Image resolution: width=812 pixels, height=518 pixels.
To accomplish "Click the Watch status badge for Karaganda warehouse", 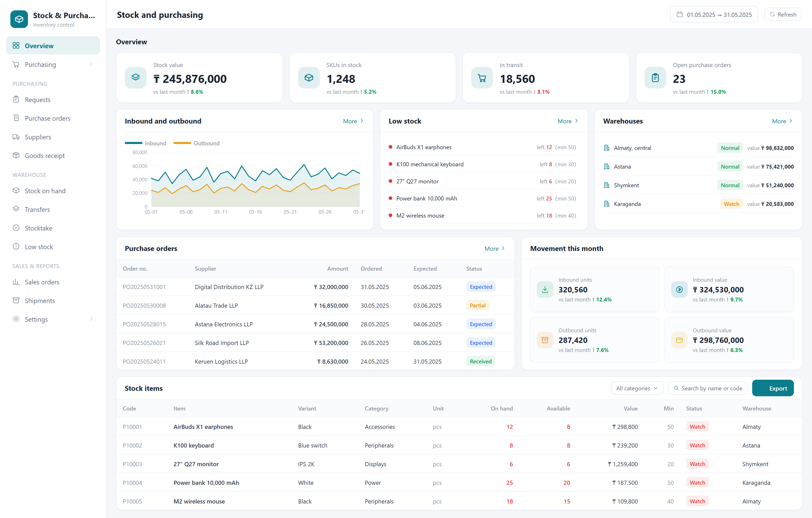I will (x=731, y=204).
